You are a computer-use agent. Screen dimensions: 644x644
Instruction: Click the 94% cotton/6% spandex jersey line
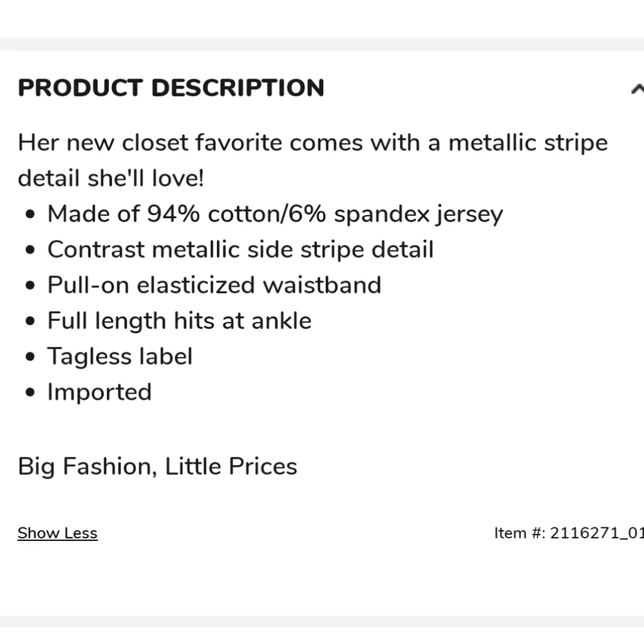point(275,214)
